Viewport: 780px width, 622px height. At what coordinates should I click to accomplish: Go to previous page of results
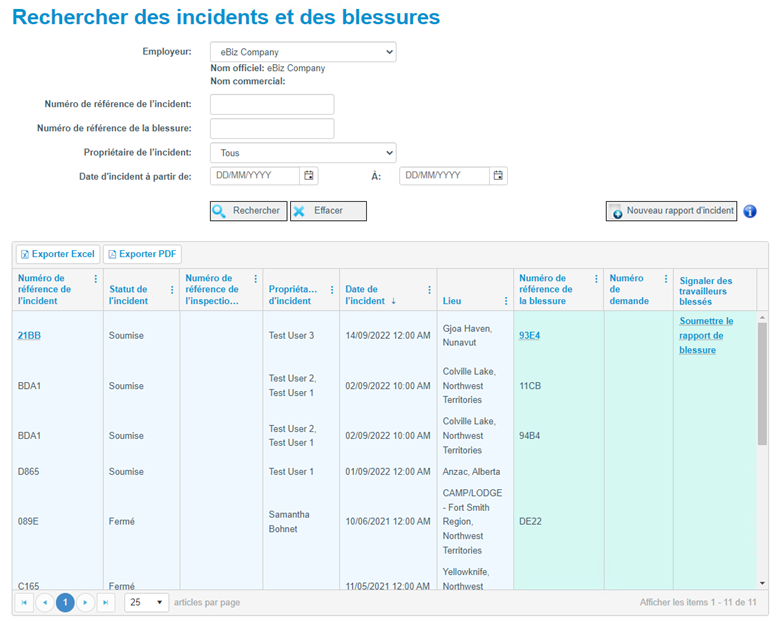coord(45,603)
